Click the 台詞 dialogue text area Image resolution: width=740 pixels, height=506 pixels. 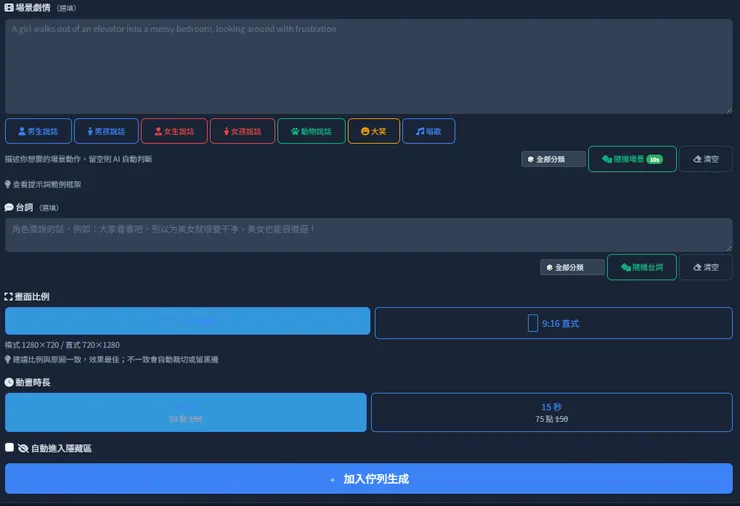(369, 235)
